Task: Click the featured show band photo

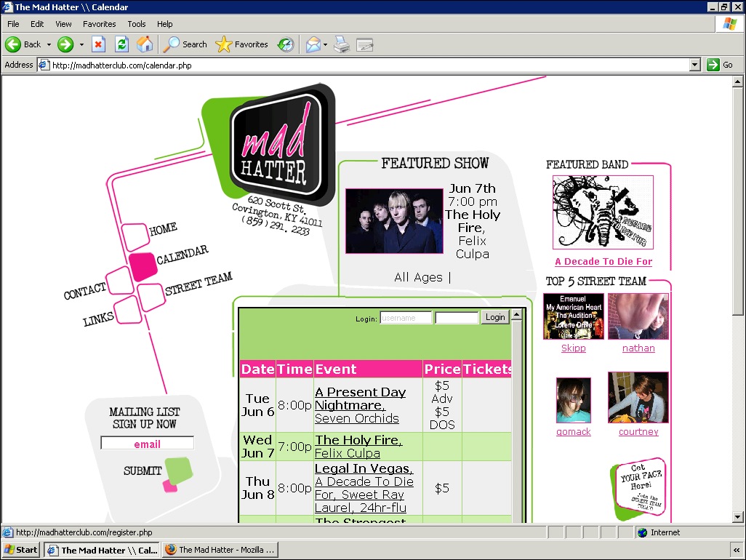Action: 394,221
